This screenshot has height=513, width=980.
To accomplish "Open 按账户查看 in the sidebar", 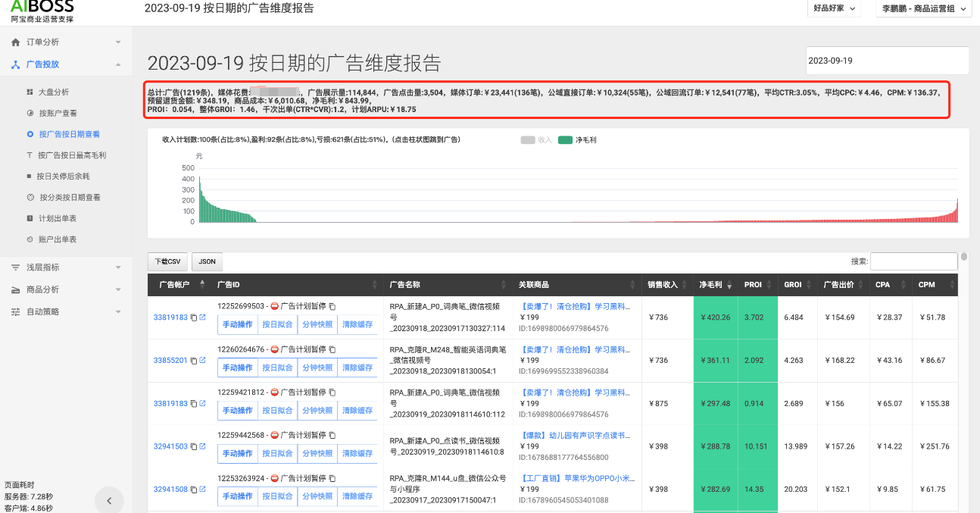I will (x=58, y=113).
